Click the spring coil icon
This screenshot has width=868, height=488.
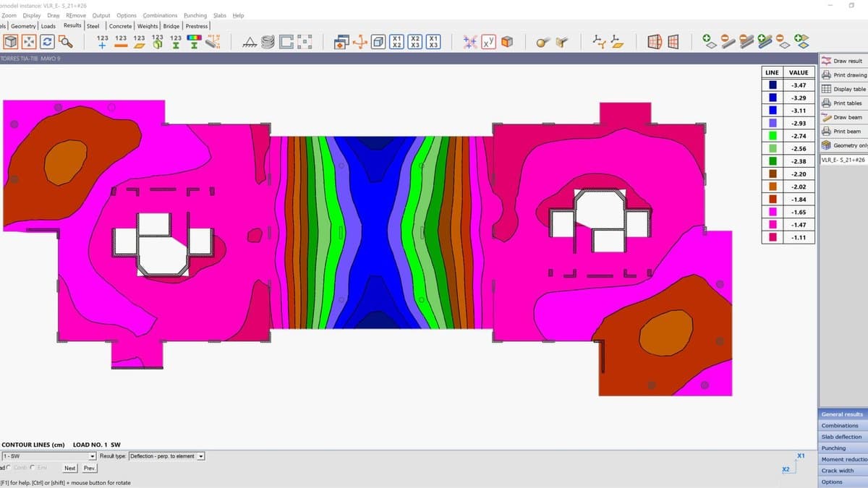coord(268,43)
